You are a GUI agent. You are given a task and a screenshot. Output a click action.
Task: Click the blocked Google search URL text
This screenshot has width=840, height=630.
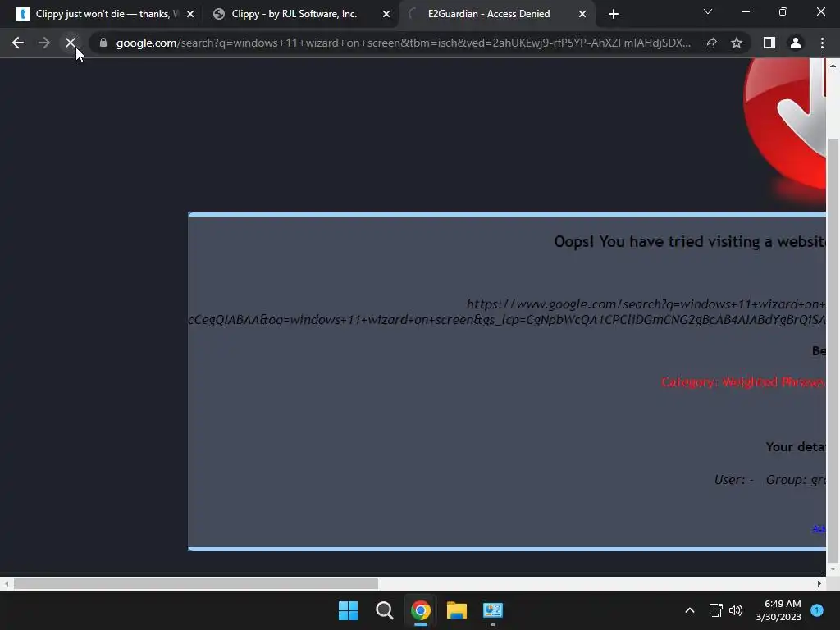click(x=507, y=312)
